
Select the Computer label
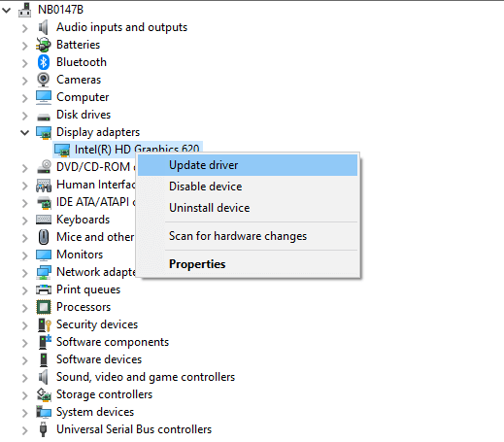(x=83, y=97)
